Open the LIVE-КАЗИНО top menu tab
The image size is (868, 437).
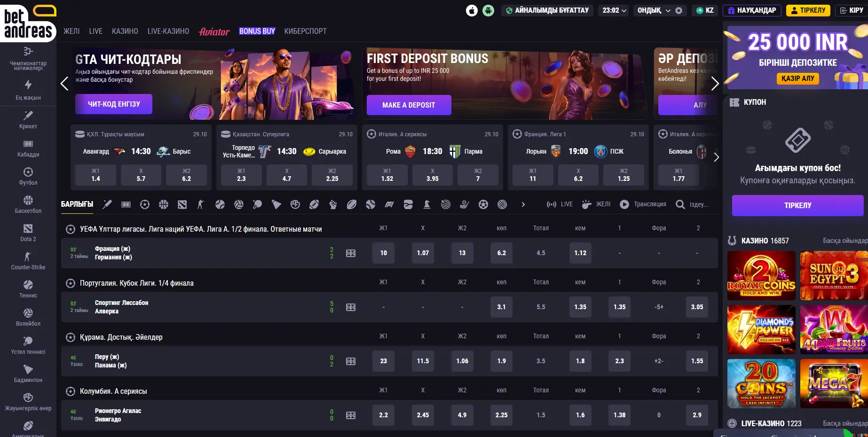coord(168,31)
